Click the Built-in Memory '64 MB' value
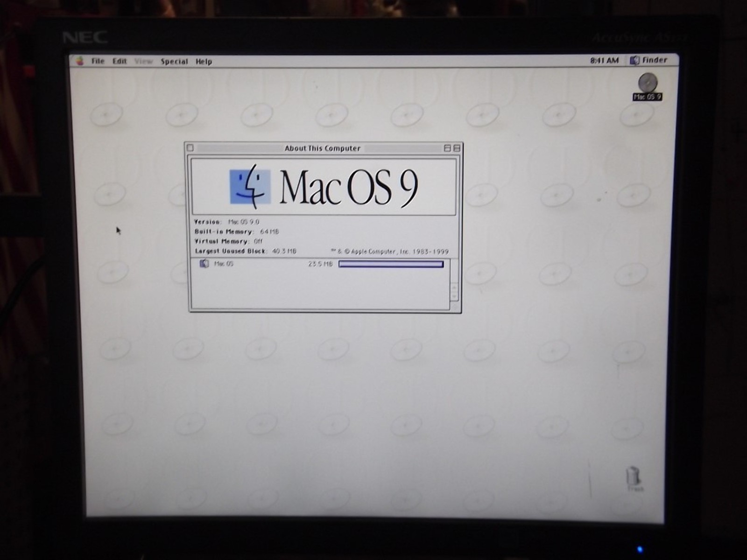 coord(269,231)
